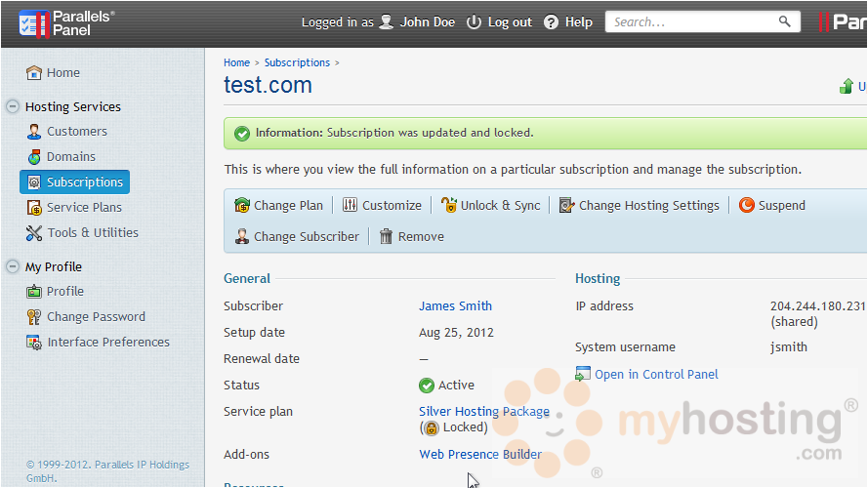Collapse the Hosting Services section
Image resolution: width=868 pixels, height=488 pixels.
(x=12, y=106)
